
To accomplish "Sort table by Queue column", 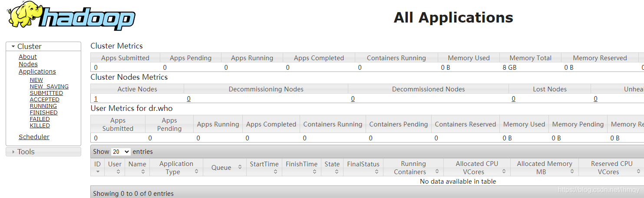I will pyautogui.click(x=225, y=167).
